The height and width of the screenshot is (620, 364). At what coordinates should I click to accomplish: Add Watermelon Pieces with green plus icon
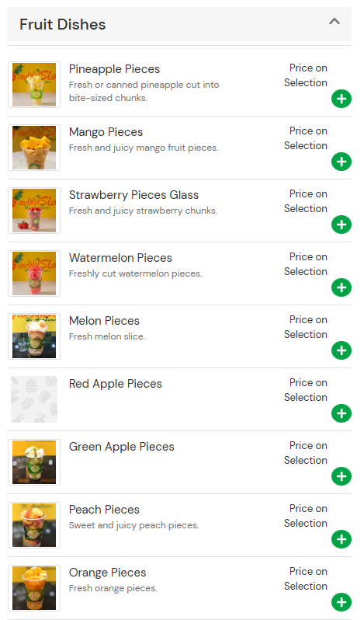pos(341,287)
